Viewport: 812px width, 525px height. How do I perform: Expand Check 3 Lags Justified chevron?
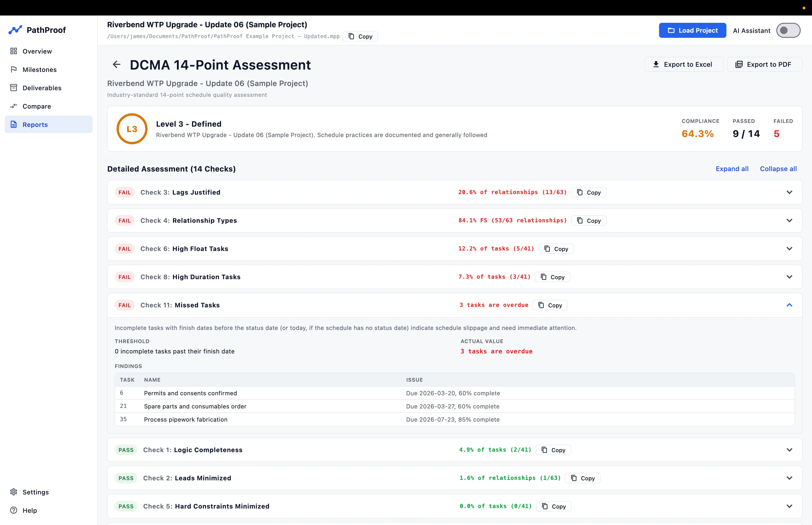click(x=789, y=192)
